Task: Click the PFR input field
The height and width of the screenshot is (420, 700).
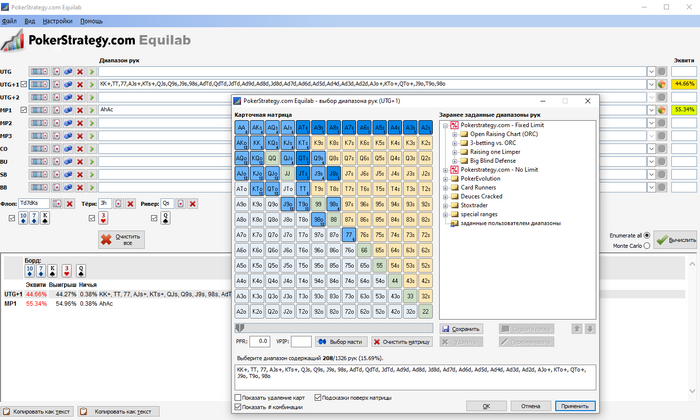Action: pyautogui.click(x=259, y=342)
